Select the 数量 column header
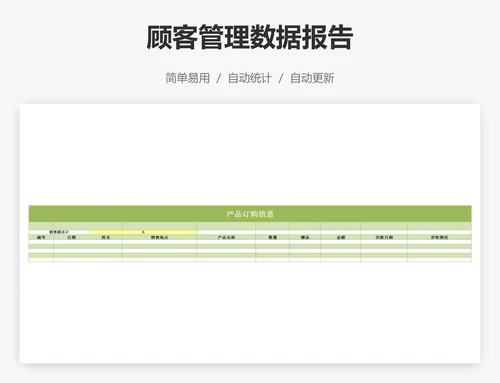This screenshot has width=500, height=383. click(273, 237)
